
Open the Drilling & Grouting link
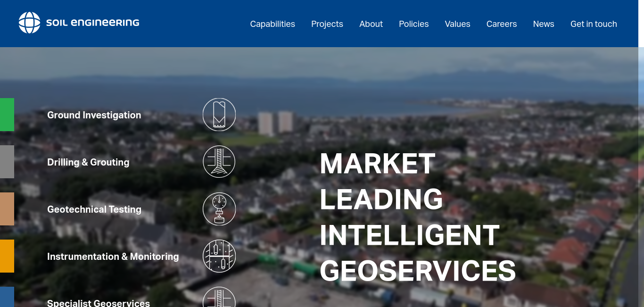(88, 162)
